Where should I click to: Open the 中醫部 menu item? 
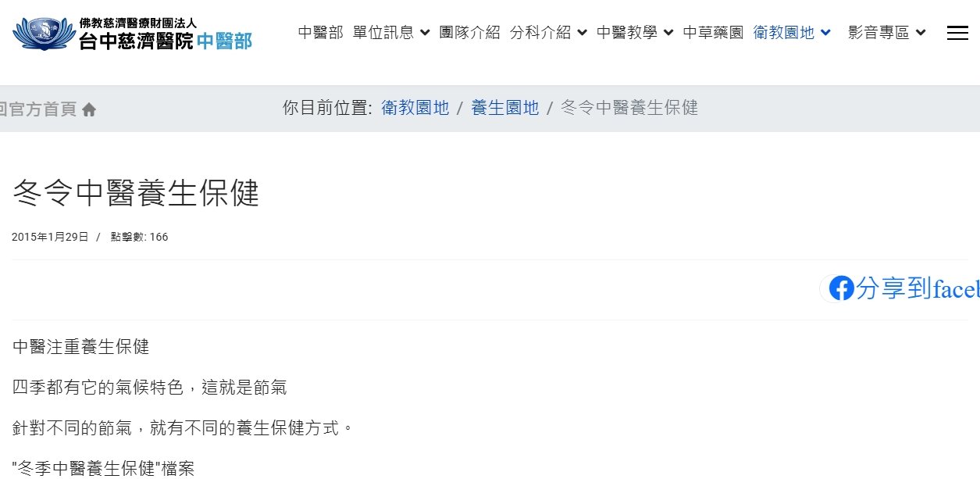320,33
